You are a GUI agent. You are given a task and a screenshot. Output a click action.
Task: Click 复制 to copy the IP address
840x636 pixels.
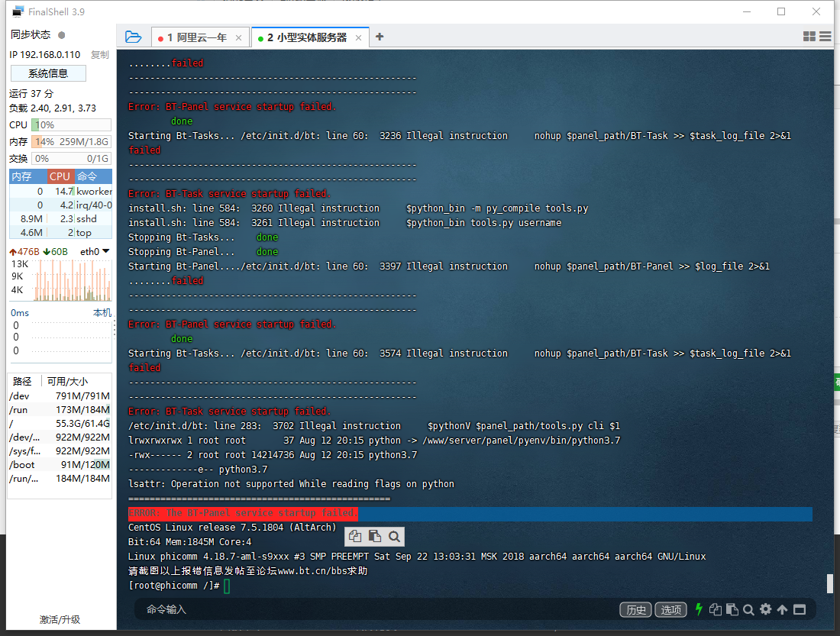tap(100, 55)
